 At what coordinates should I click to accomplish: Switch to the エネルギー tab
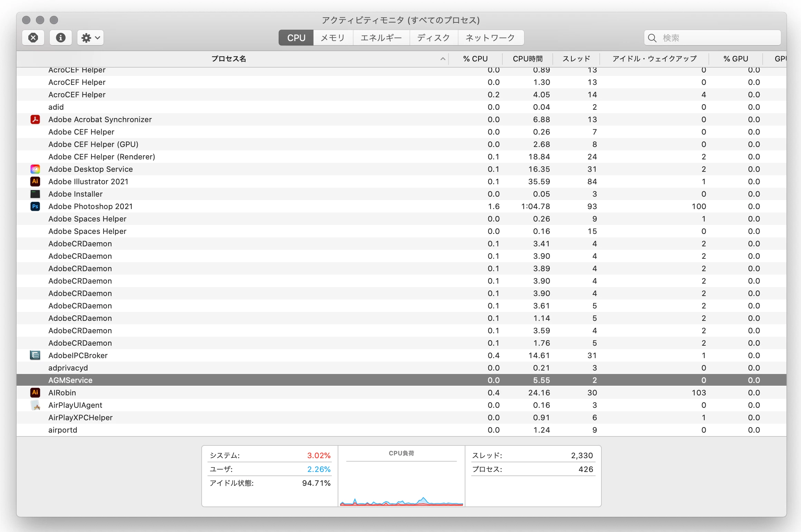pos(381,38)
